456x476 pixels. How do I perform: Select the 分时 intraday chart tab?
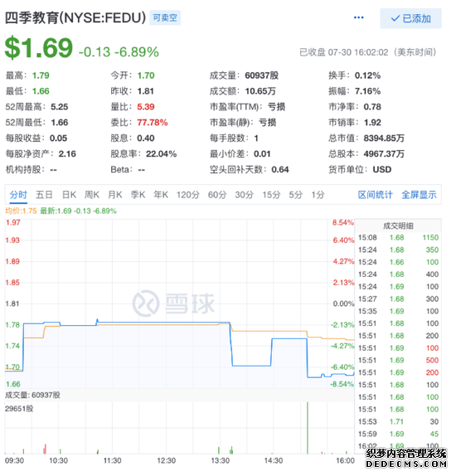click(x=18, y=195)
